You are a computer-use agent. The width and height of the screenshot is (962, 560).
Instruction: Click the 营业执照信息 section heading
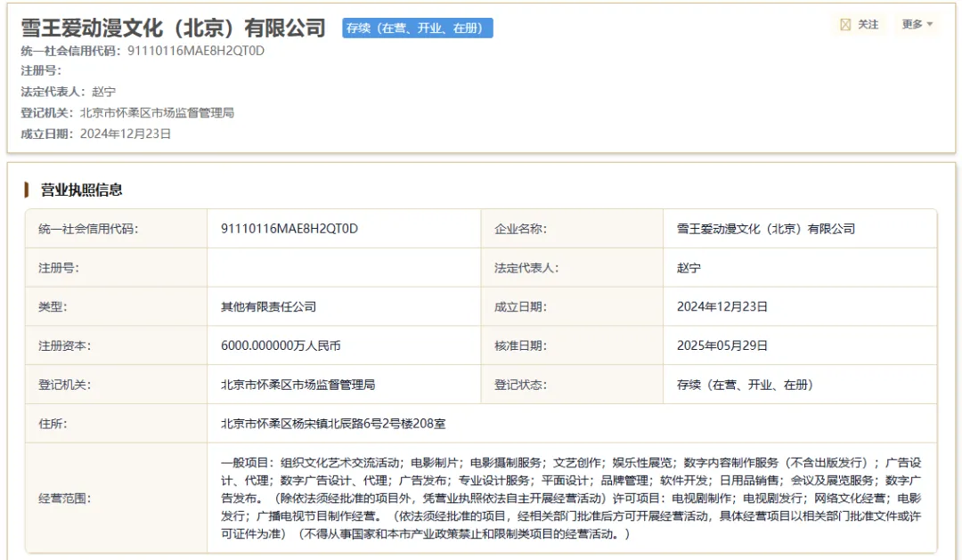[82, 191]
